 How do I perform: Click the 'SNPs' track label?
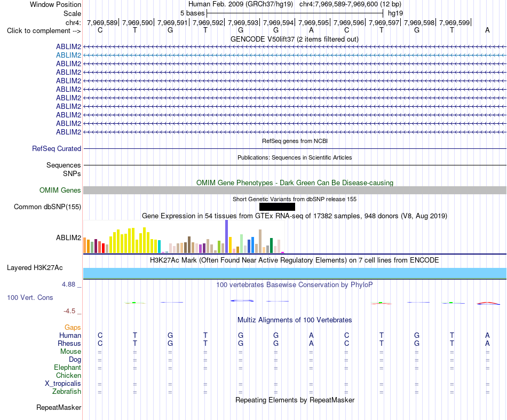click(72, 173)
